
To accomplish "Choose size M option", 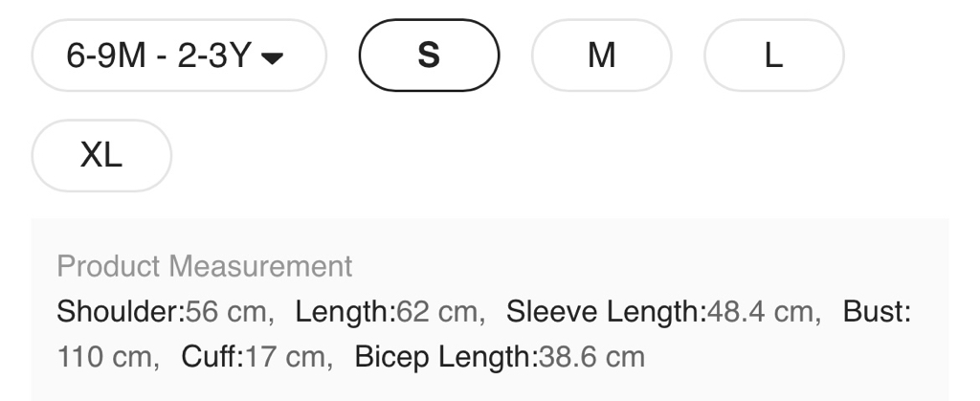I will click(x=601, y=56).
